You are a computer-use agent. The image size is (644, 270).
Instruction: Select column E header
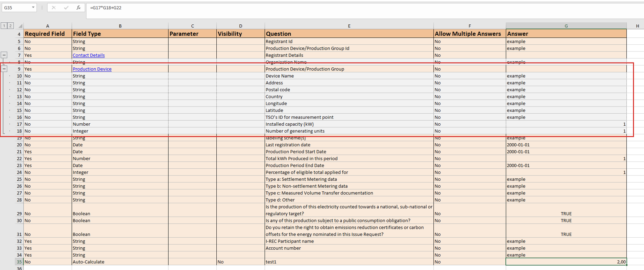349,26
